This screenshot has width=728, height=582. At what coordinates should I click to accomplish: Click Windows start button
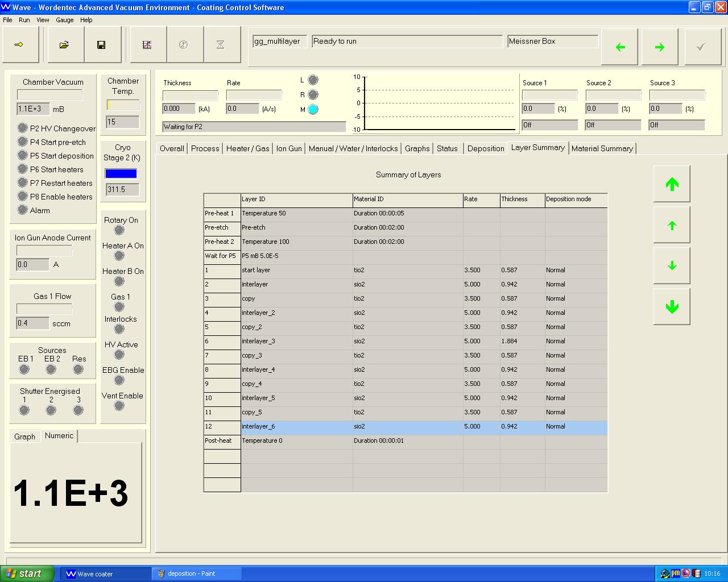coord(27,573)
